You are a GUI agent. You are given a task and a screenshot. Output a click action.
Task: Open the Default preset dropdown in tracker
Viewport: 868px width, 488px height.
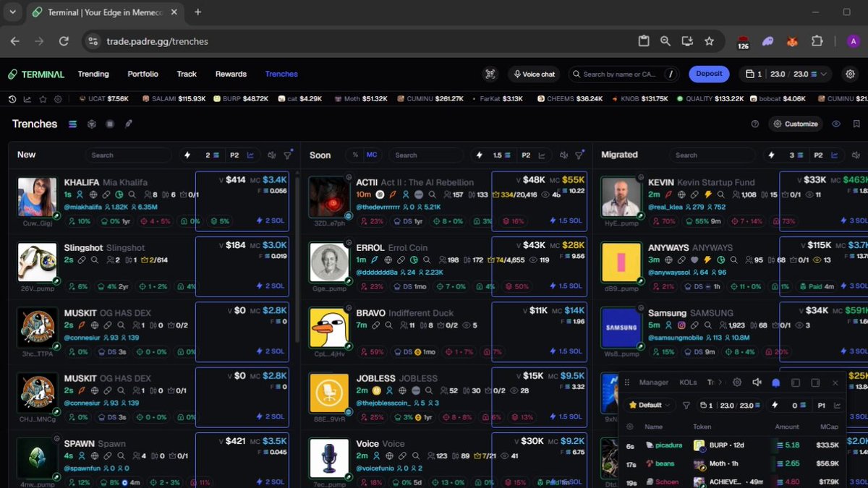click(x=650, y=406)
